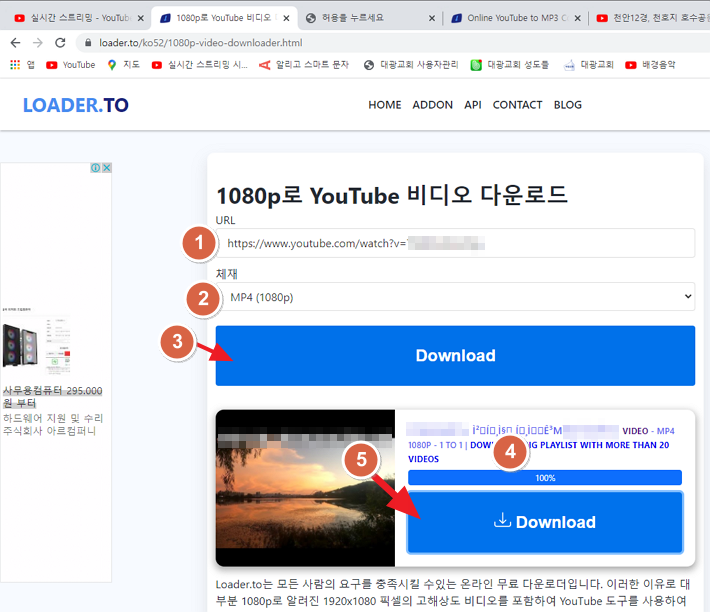Click the sunset video thumbnail
Image resolution: width=710 pixels, height=612 pixels.
point(305,488)
